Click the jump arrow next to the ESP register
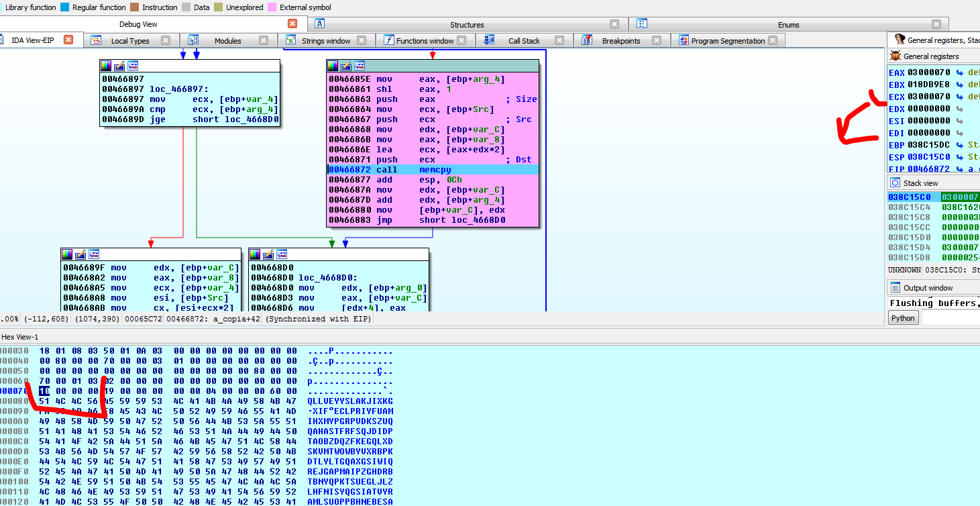 click(x=960, y=157)
